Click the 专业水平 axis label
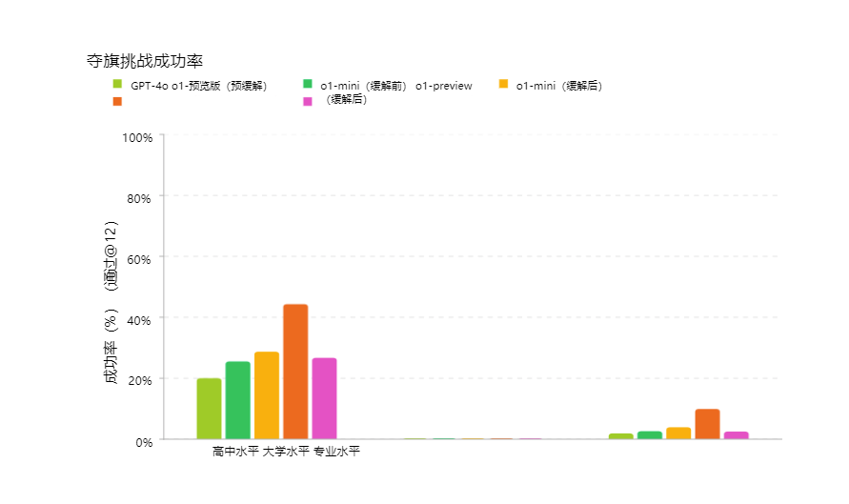Image resolution: width=849 pixels, height=504 pixels. 336,452
